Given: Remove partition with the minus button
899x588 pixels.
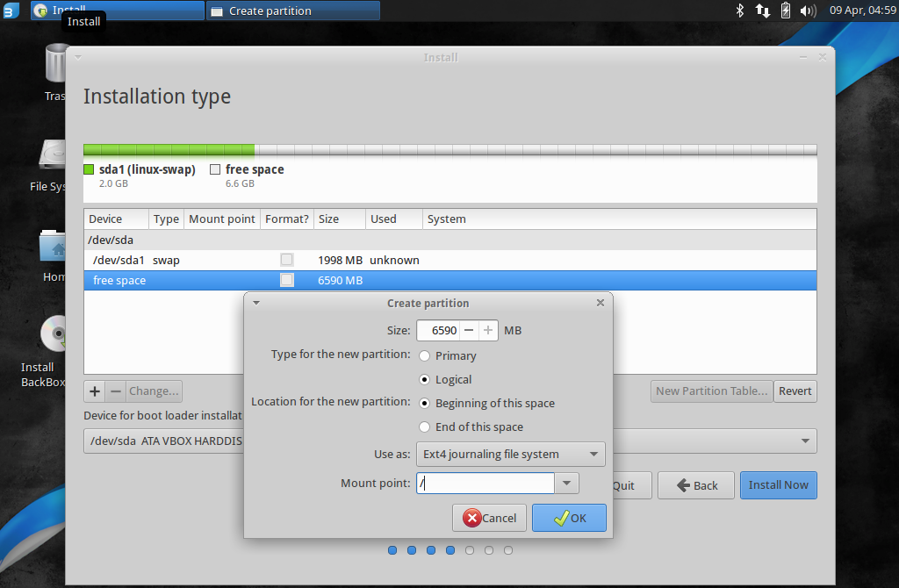Looking at the screenshot, I should pos(115,391).
